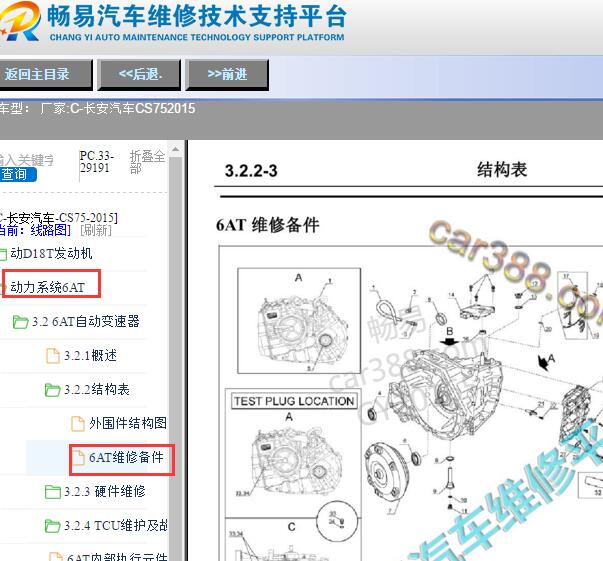This screenshot has width=603, height=561.
Task: Click the 结构表 page title
Action: click(502, 170)
